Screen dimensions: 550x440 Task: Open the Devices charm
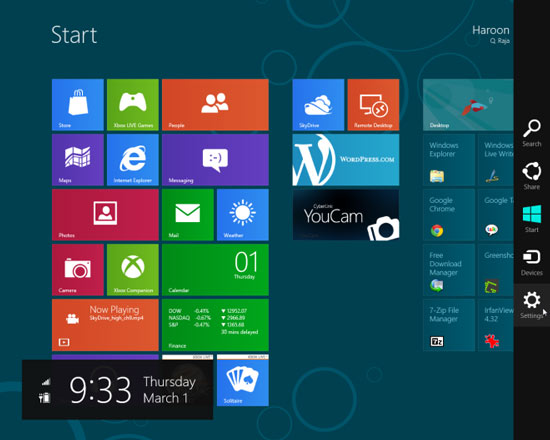(x=532, y=262)
